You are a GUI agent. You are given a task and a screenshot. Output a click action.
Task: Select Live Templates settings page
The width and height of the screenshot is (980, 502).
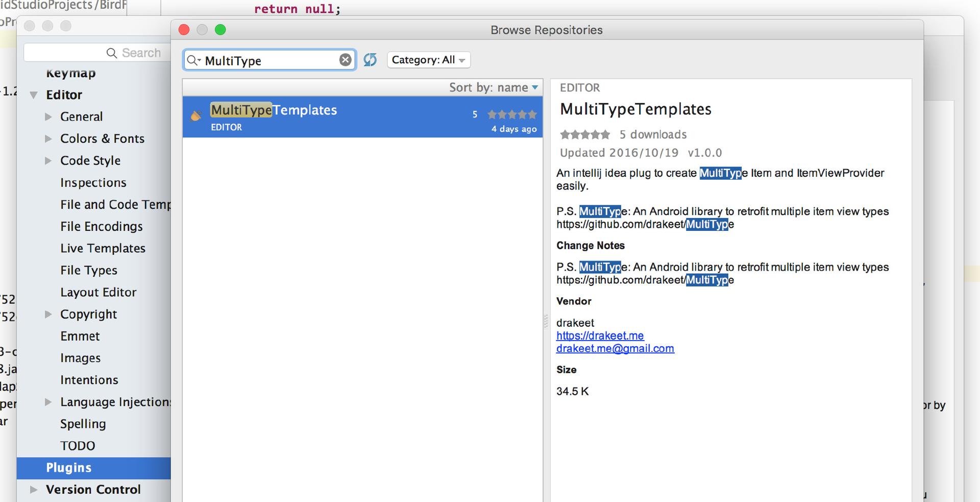coord(103,249)
